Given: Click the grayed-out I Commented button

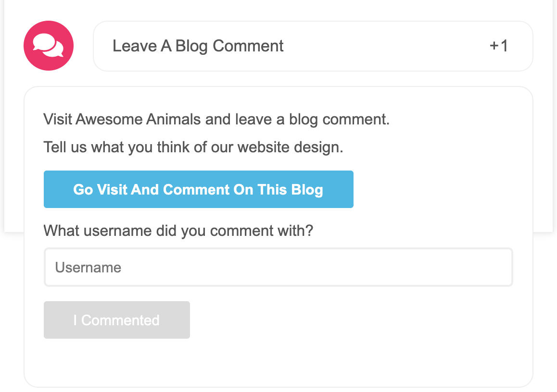Looking at the screenshot, I should tap(116, 320).
